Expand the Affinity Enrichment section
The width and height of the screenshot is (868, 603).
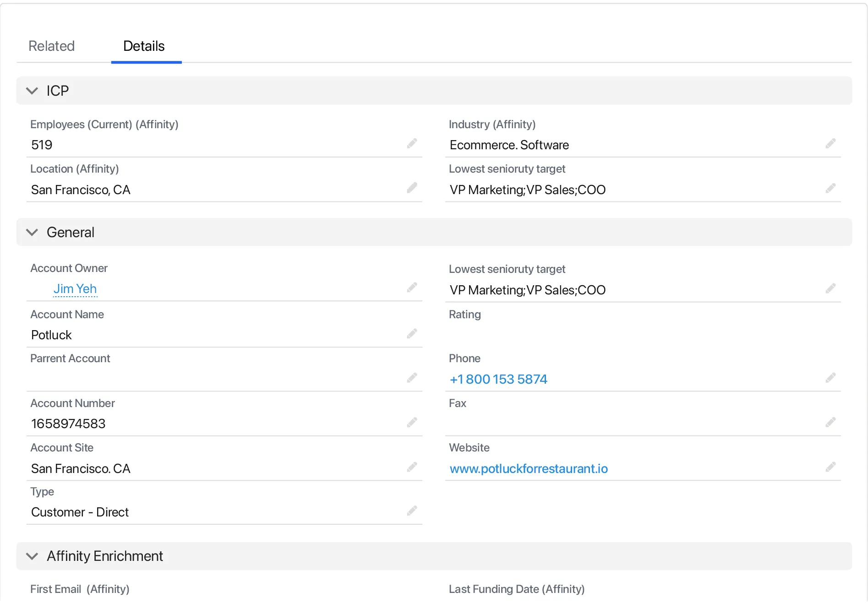(x=32, y=556)
